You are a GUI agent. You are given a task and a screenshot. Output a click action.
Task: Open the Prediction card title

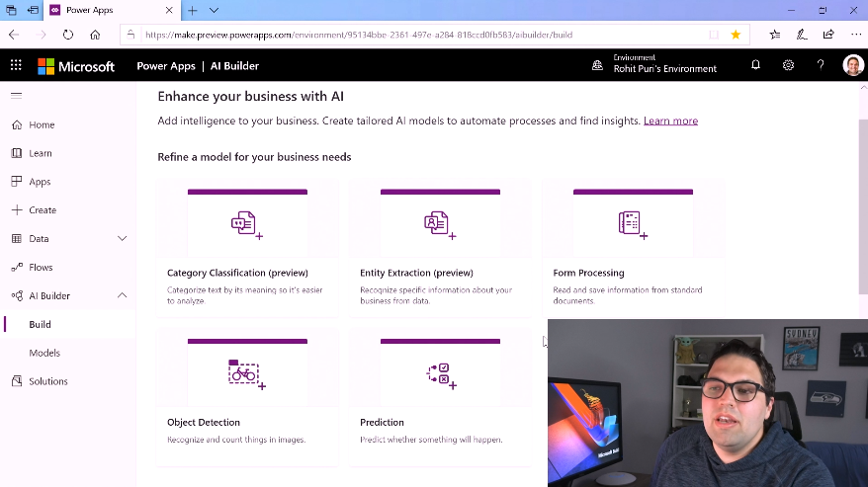point(382,422)
